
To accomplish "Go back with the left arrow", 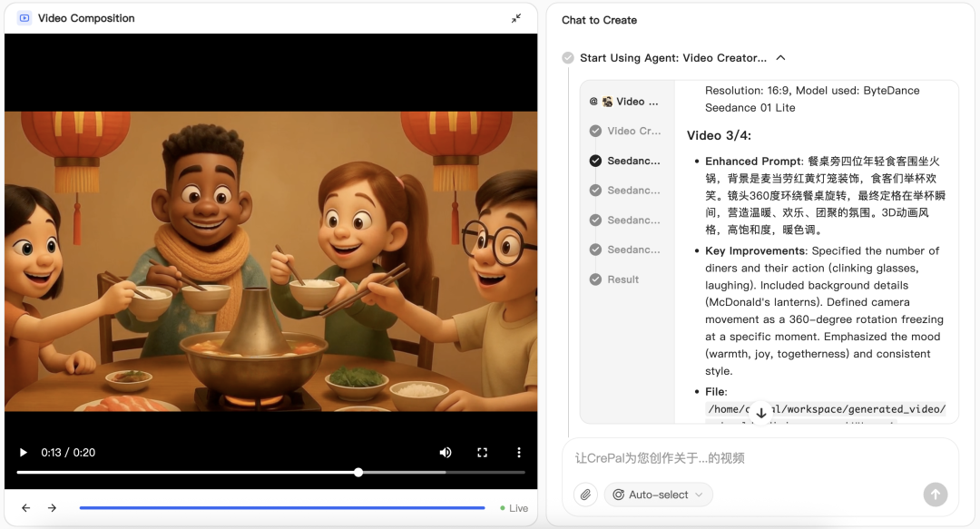I will tap(25, 508).
